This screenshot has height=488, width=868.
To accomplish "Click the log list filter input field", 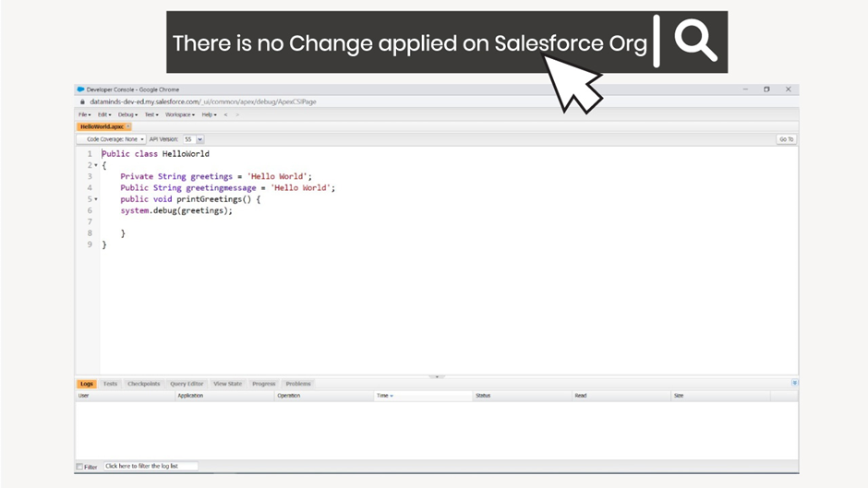I will (151, 466).
